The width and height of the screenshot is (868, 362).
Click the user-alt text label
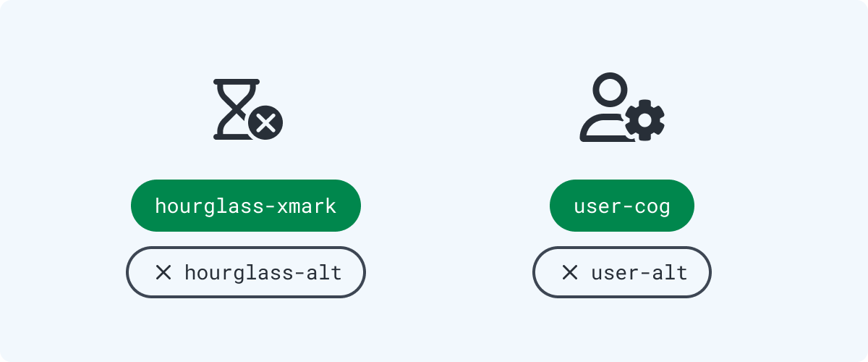coord(639,272)
